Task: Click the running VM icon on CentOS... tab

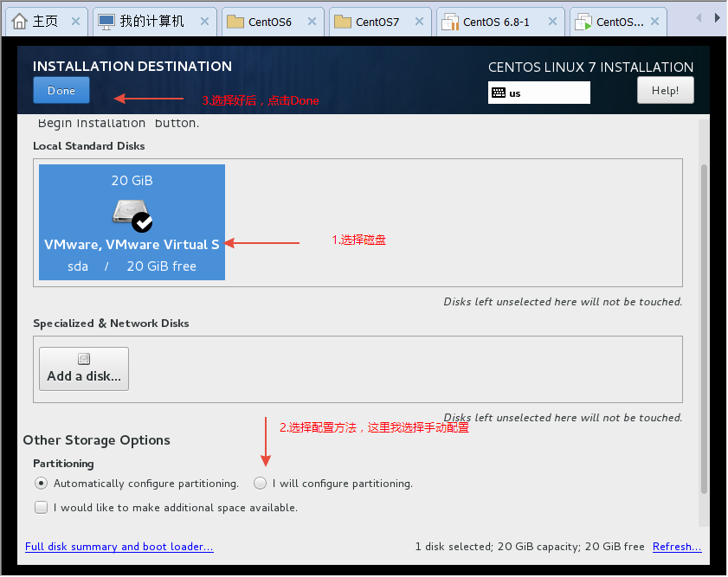Action: pos(583,22)
